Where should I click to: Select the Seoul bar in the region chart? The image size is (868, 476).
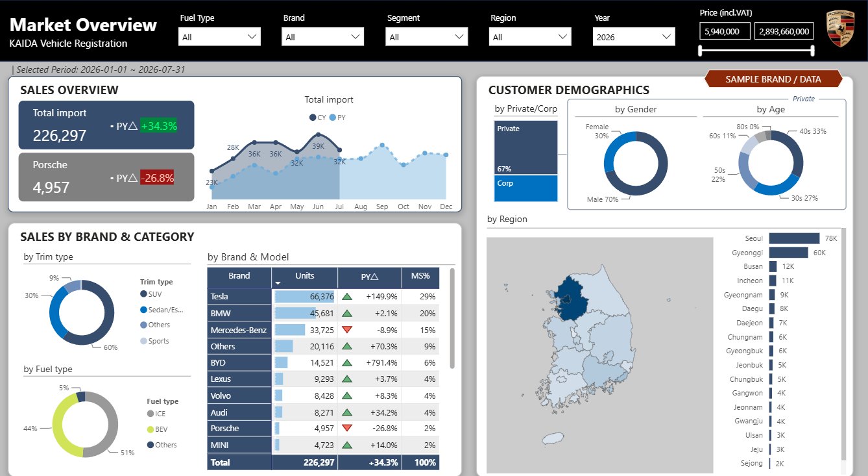(795, 238)
